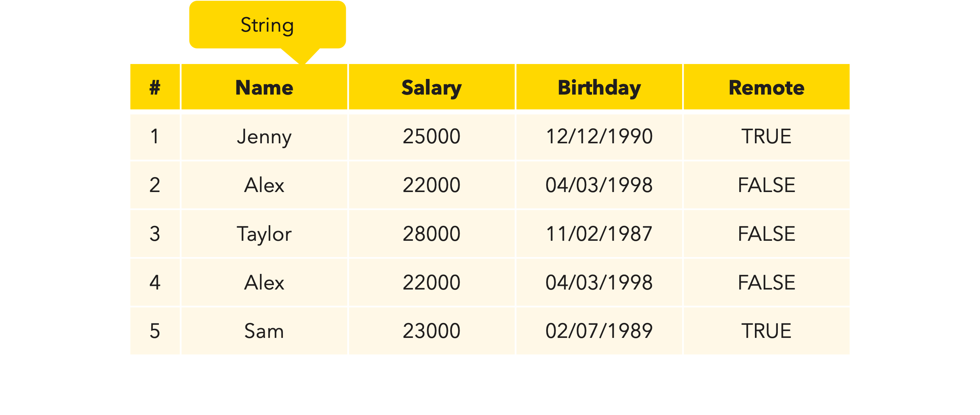Click the 12/12/1990 birthday cell

click(599, 136)
